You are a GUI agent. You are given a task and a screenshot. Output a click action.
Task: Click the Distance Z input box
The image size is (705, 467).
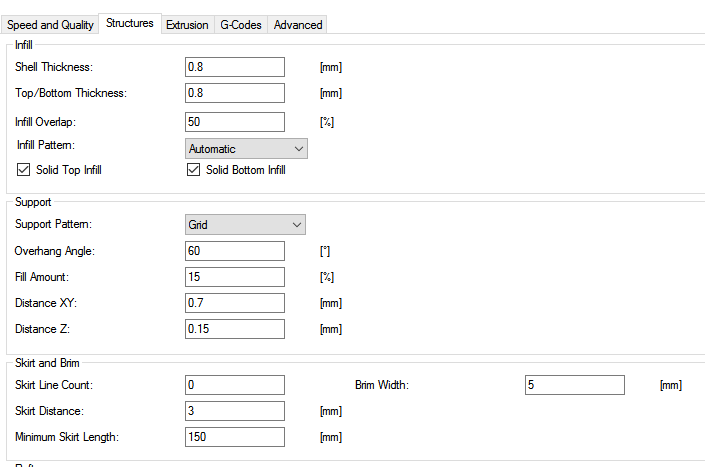pos(235,329)
